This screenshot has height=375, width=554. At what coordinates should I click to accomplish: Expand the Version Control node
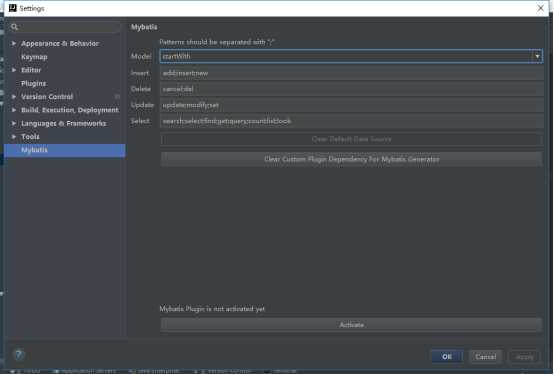(14, 96)
